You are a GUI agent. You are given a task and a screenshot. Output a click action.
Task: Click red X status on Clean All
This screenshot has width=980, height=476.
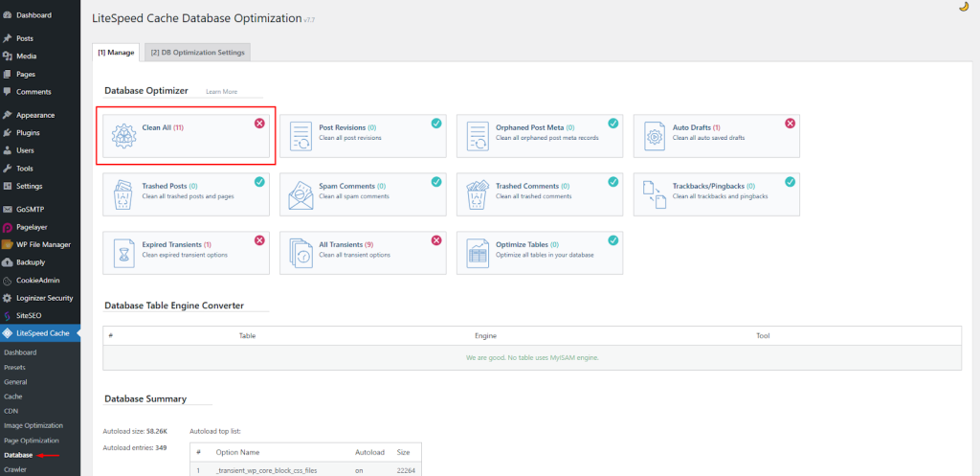click(259, 124)
